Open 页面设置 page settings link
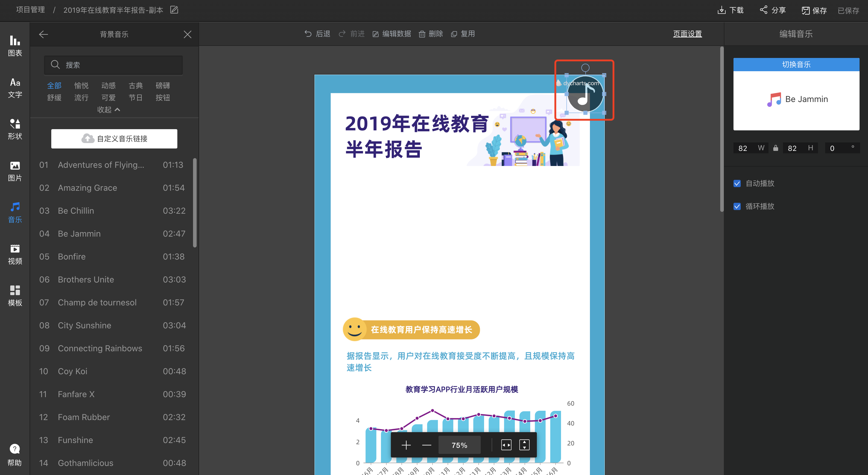 (687, 34)
